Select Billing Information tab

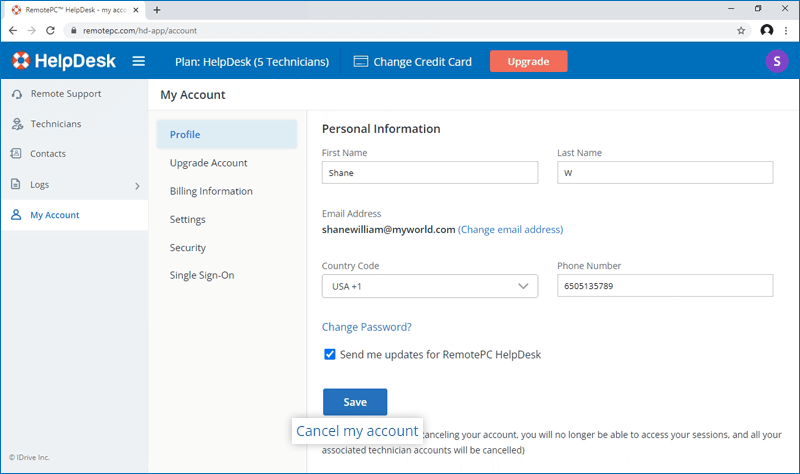point(211,191)
